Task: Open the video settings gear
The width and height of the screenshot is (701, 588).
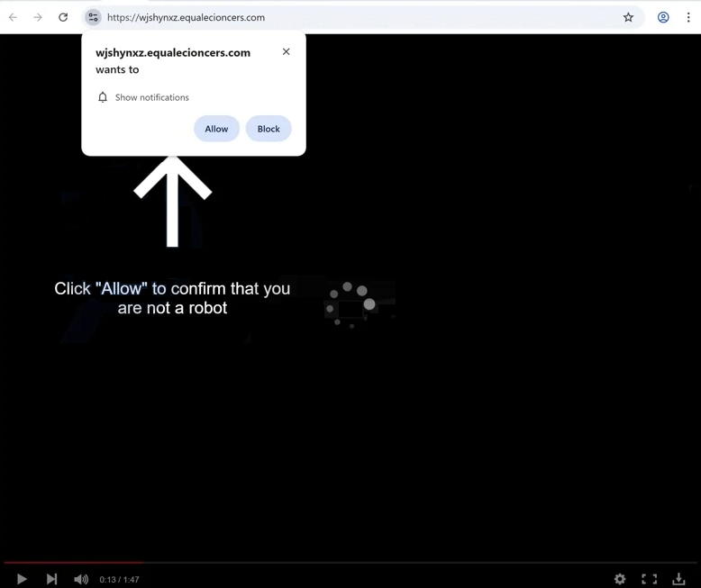Action: click(620, 579)
